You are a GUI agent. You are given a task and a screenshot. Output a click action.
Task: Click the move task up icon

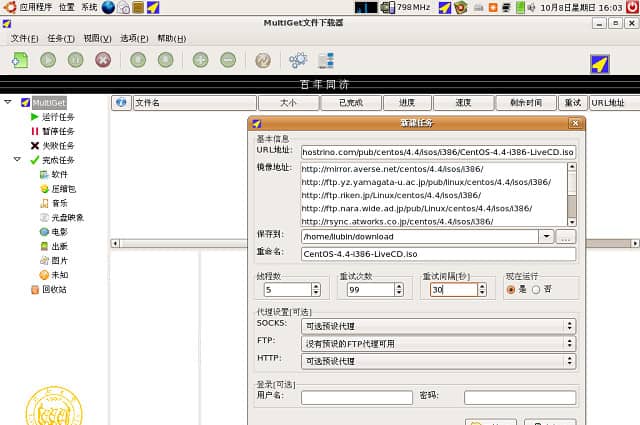(138, 60)
